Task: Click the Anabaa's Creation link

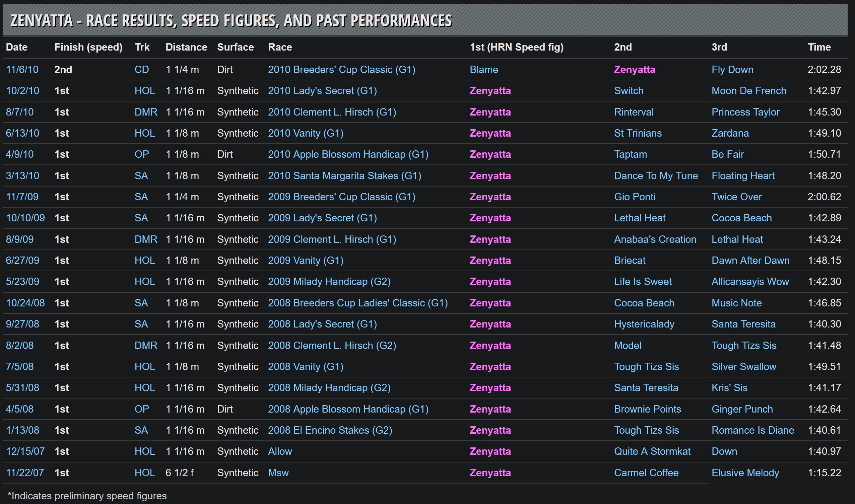Action: click(x=655, y=239)
